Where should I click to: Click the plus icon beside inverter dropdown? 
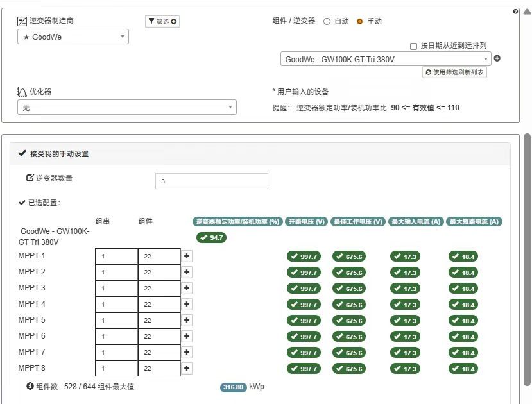(497, 58)
